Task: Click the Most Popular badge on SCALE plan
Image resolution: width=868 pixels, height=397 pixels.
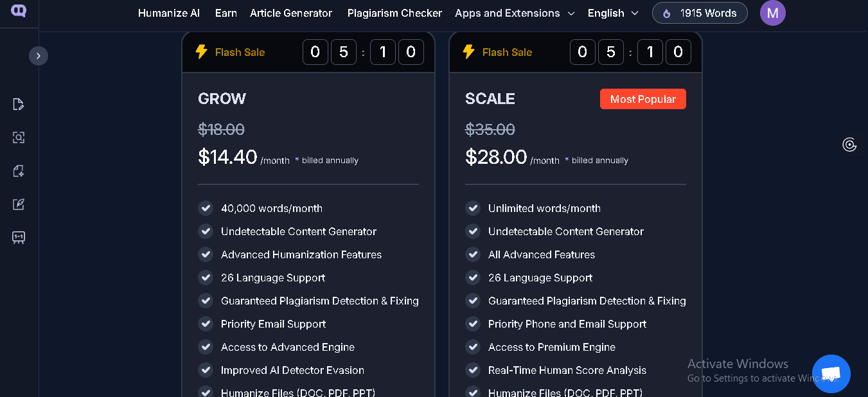Action: [x=642, y=98]
